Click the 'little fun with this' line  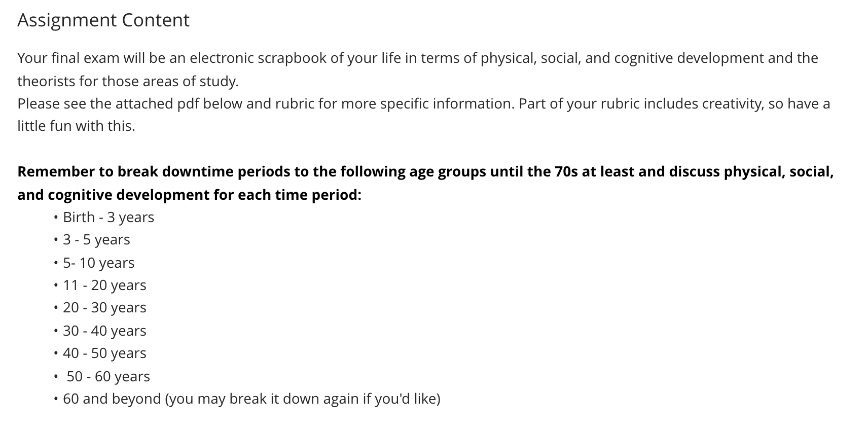click(x=76, y=126)
